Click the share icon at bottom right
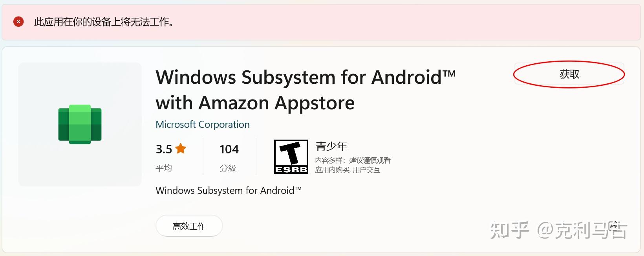Screen dimensions: 644x256 point(613,225)
